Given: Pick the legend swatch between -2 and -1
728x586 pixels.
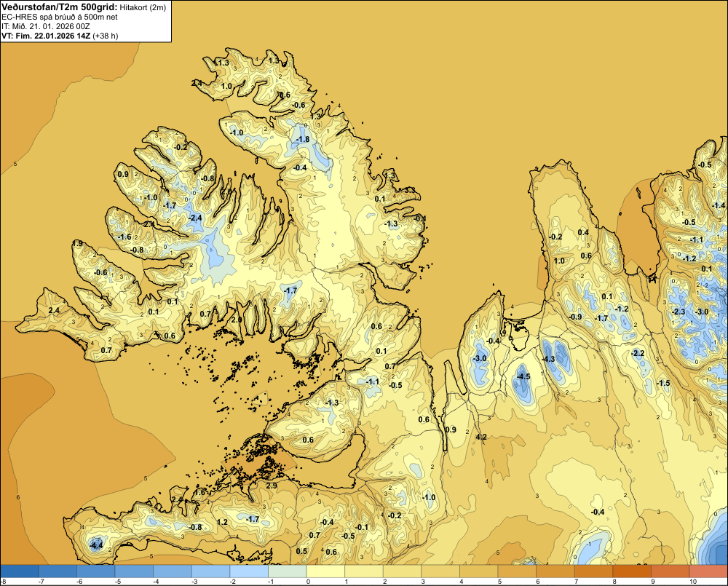Looking at the screenshot, I should tap(249, 571).
